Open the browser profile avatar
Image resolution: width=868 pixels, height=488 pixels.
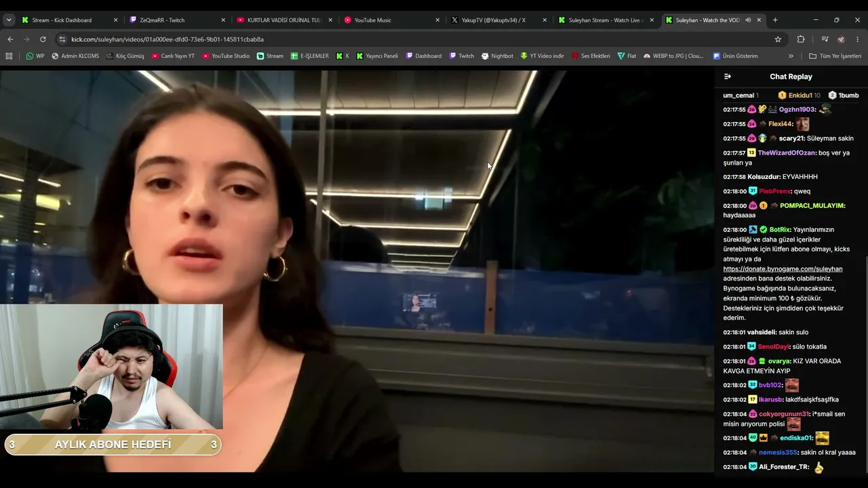[841, 39]
